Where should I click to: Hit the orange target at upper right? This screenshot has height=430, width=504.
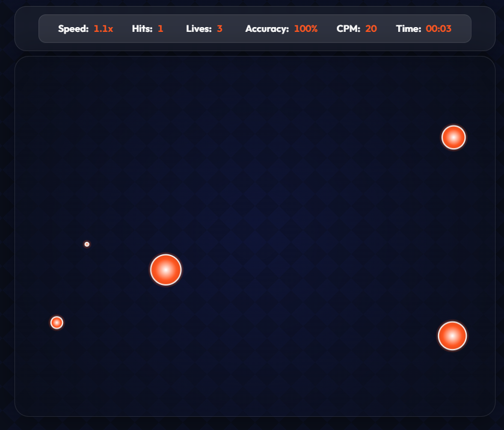(x=453, y=138)
